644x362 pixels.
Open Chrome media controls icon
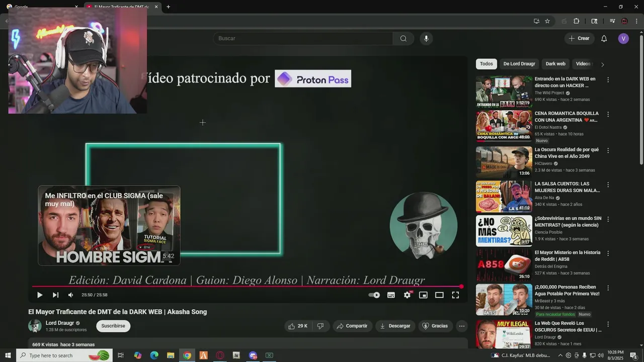(x=612, y=21)
